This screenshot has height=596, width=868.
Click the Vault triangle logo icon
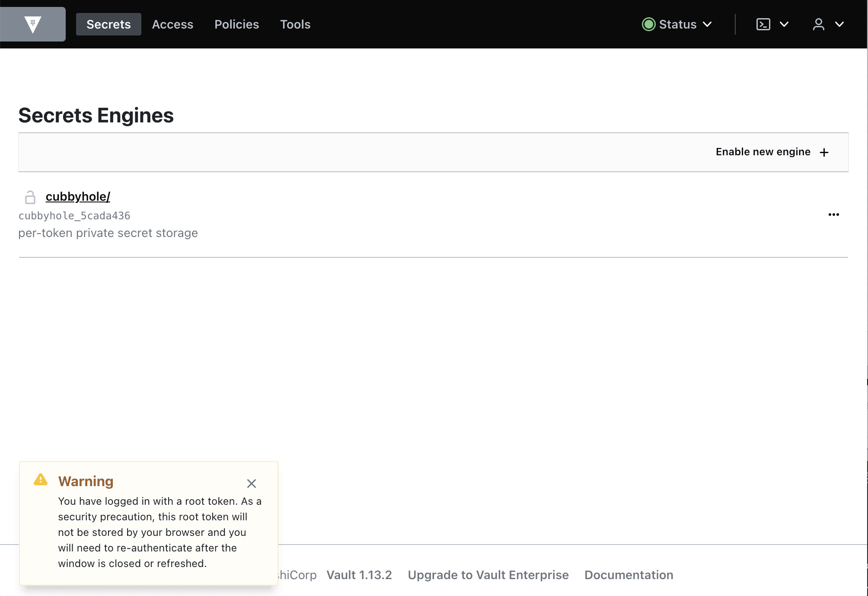[x=32, y=24]
